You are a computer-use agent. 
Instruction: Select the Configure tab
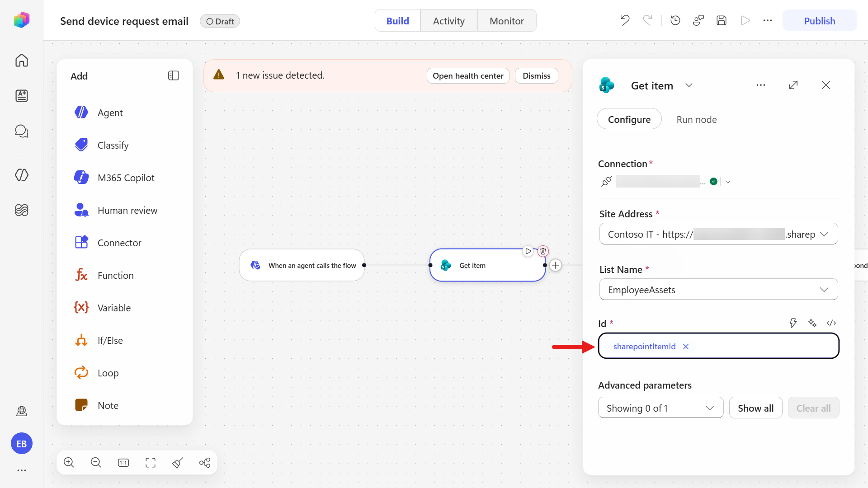pos(629,119)
